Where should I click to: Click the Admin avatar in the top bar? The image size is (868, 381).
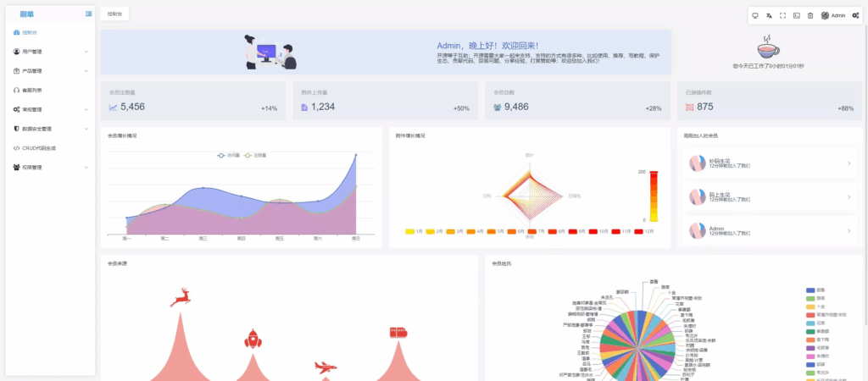pyautogui.click(x=826, y=15)
